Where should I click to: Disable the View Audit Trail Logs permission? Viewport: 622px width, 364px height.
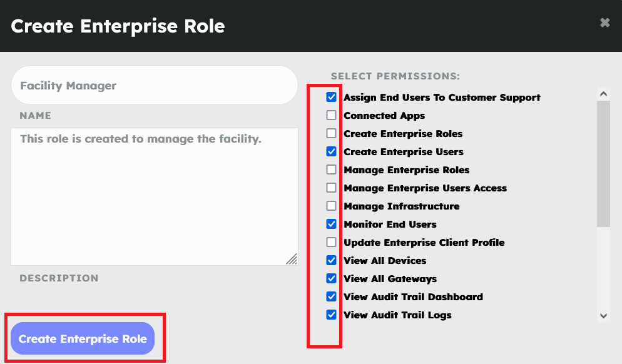pyautogui.click(x=332, y=315)
